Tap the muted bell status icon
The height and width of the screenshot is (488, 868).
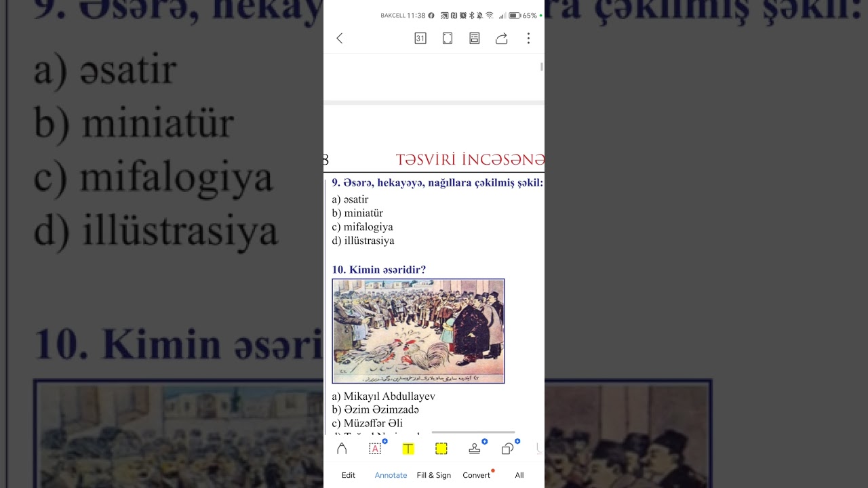point(480,16)
